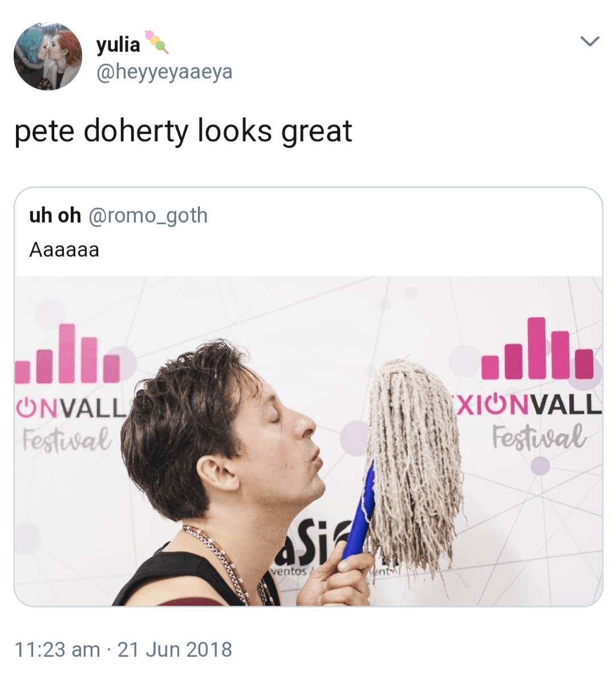Open the display name yulia

point(118,45)
